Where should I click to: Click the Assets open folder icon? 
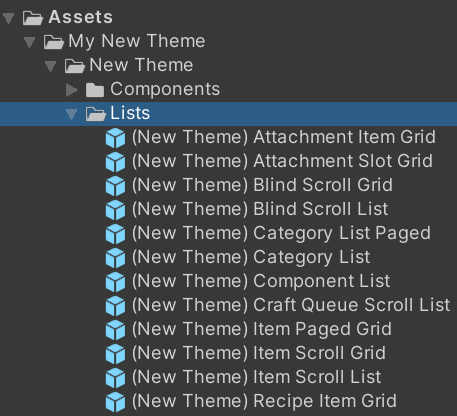pos(33,18)
